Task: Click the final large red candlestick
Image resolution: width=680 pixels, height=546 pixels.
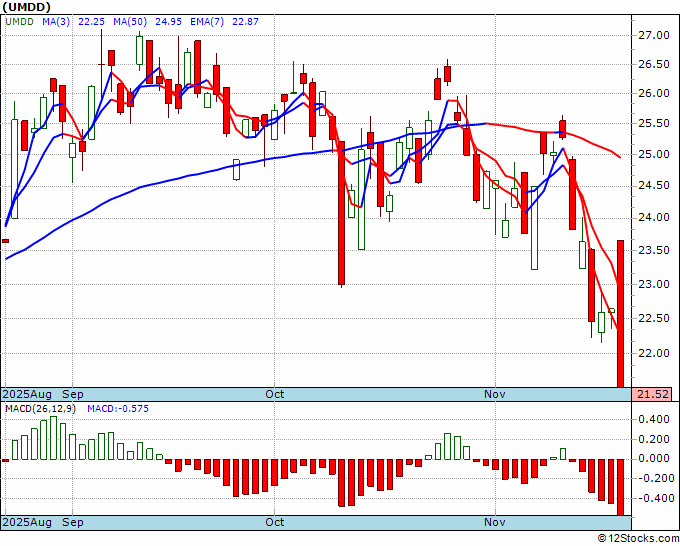Action: [x=621, y=314]
